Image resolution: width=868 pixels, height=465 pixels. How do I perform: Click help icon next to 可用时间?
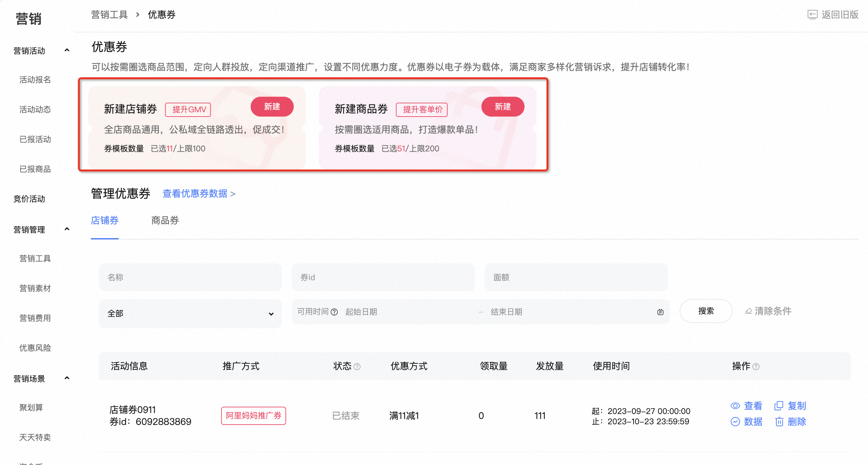pyautogui.click(x=334, y=312)
